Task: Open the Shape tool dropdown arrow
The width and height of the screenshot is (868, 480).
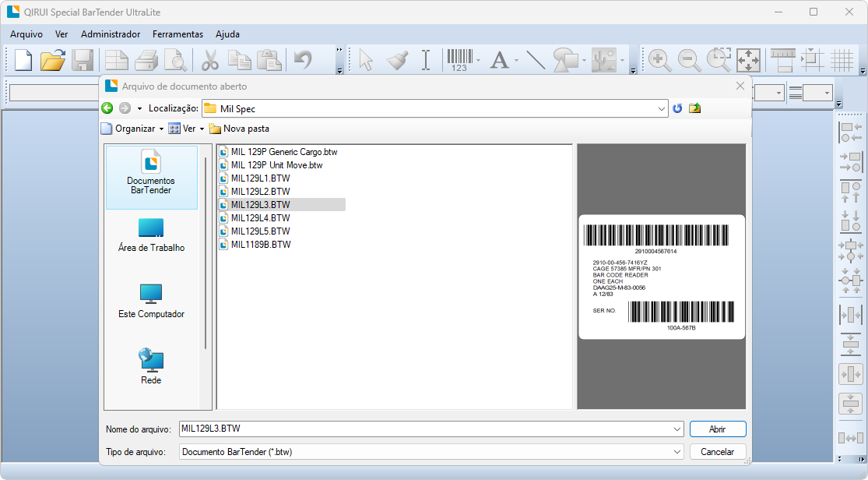Action: pos(584,61)
